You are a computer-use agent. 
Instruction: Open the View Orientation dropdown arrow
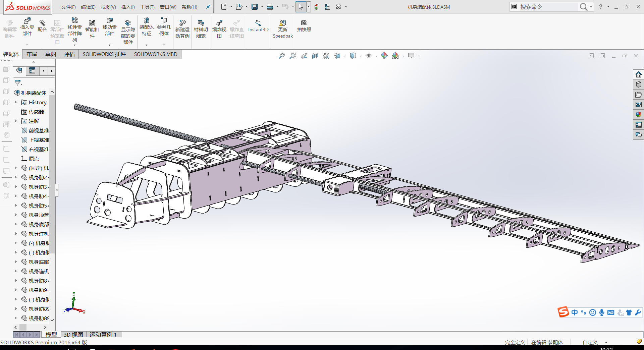point(345,56)
